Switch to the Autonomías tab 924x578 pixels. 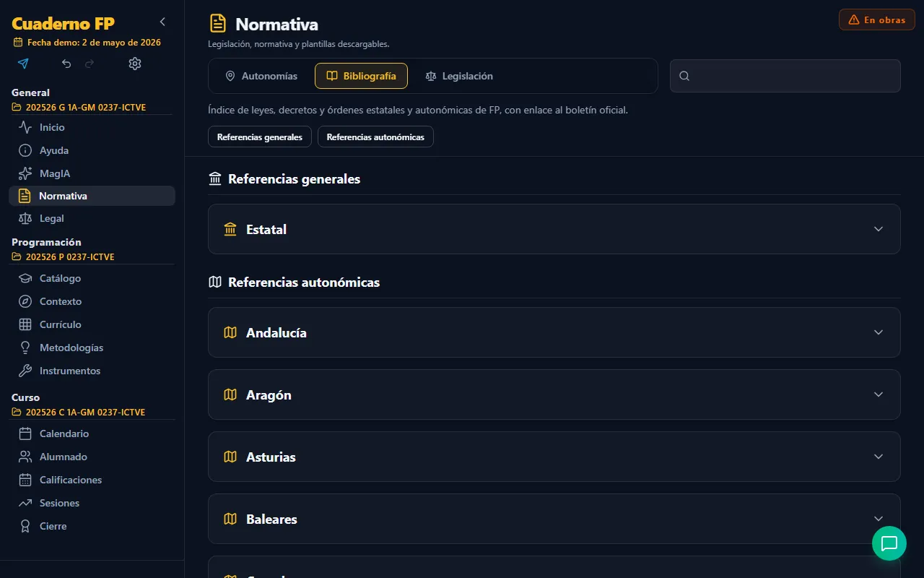tap(261, 76)
